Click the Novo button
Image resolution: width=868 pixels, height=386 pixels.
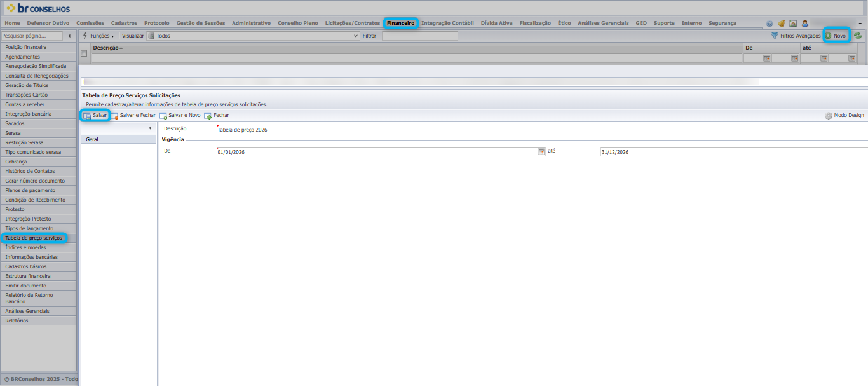[836, 36]
